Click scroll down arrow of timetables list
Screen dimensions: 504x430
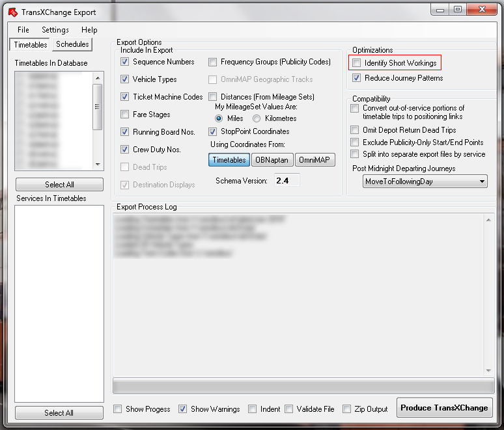(x=98, y=164)
